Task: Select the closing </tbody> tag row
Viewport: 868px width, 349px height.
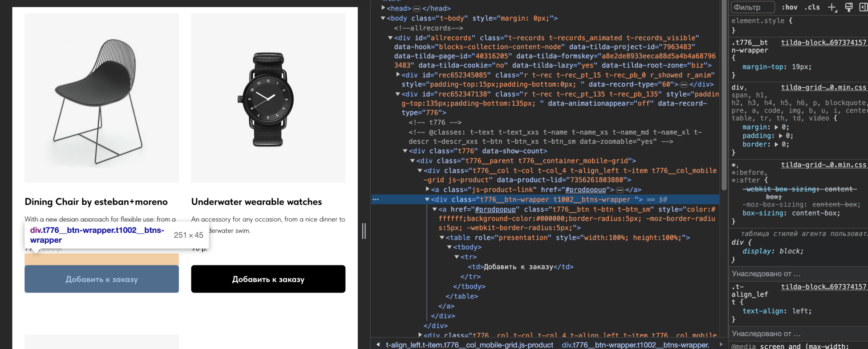Action: coord(469,287)
